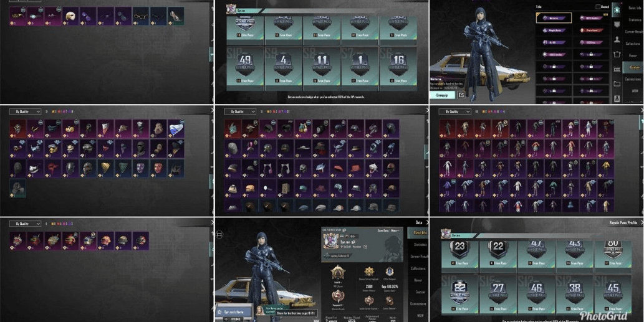Image resolution: width=644 pixels, height=322 pixels.
Task: Open the Career Results tab beside titles list
Action: pos(633,31)
